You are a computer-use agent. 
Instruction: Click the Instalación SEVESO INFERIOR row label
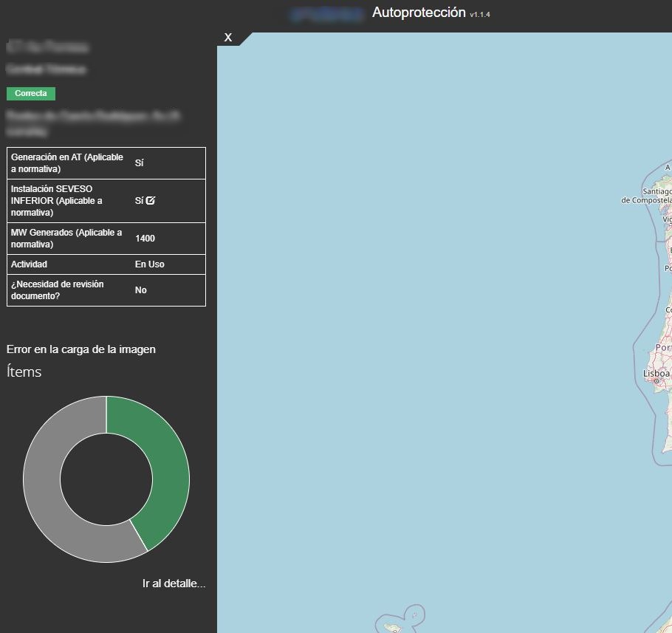(x=57, y=200)
